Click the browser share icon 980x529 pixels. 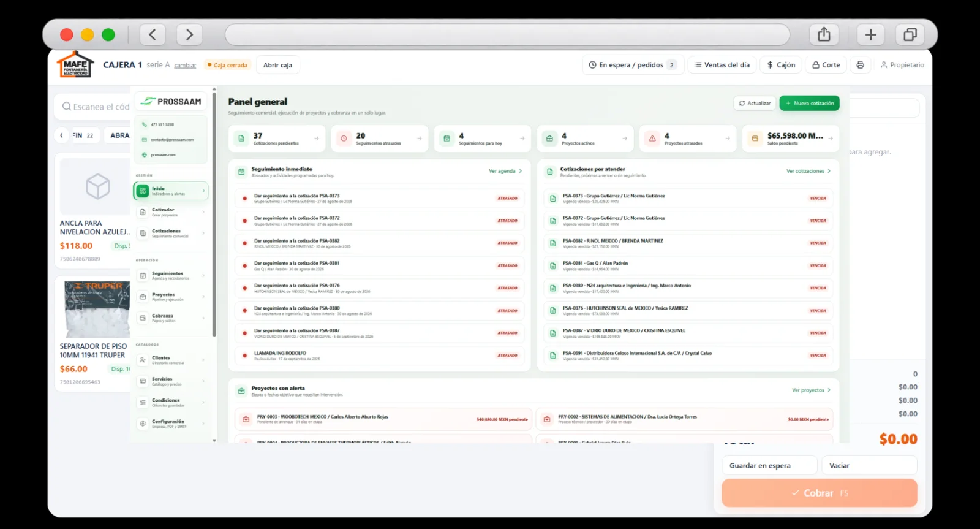pyautogui.click(x=824, y=34)
